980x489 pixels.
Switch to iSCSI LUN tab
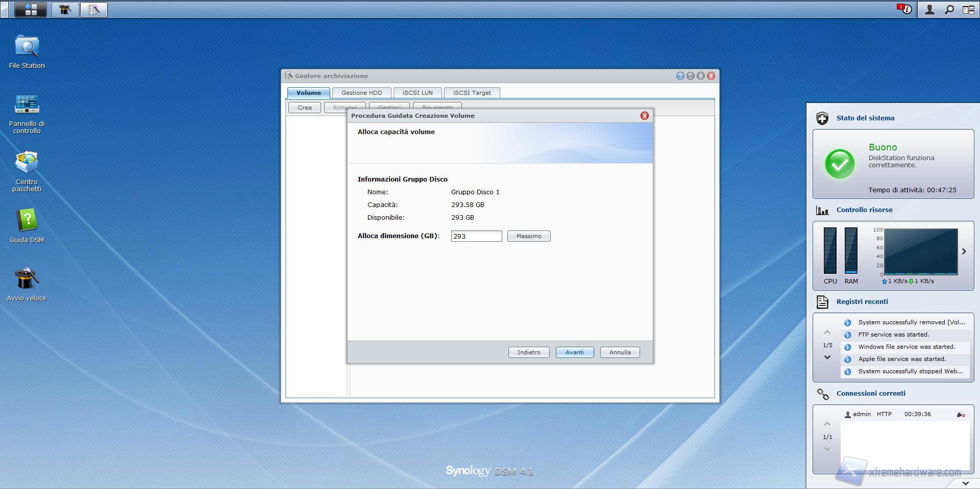pos(417,93)
